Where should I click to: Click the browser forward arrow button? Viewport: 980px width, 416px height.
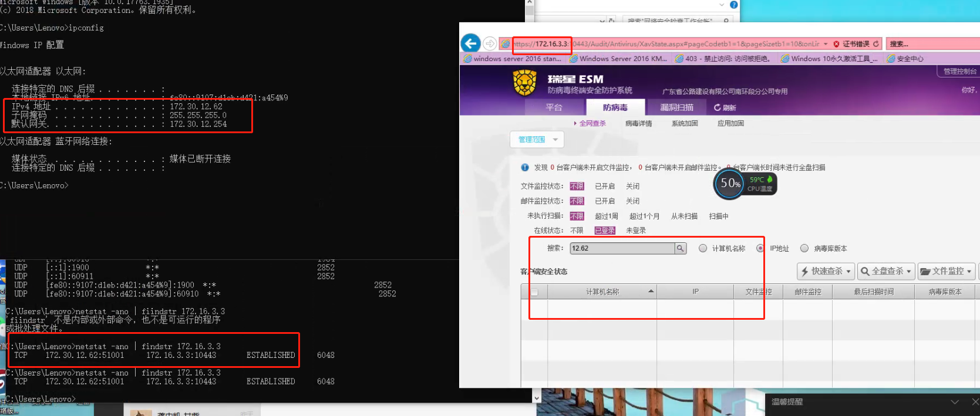click(490, 43)
